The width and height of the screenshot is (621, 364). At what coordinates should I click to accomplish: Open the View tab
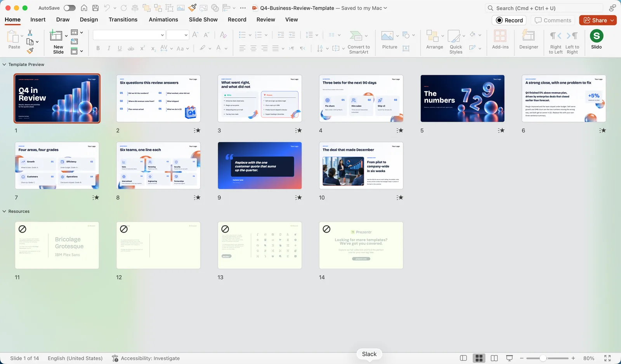click(291, 19)
